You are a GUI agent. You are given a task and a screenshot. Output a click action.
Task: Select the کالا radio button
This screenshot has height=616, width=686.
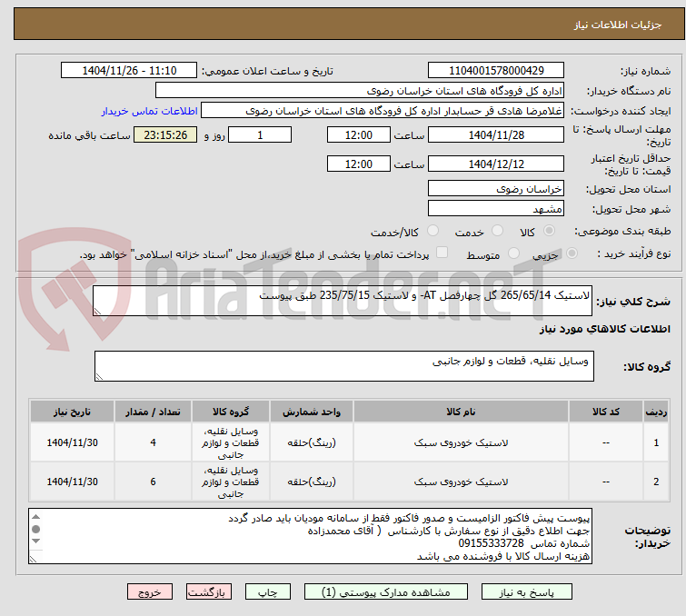(x=549, y=231)
